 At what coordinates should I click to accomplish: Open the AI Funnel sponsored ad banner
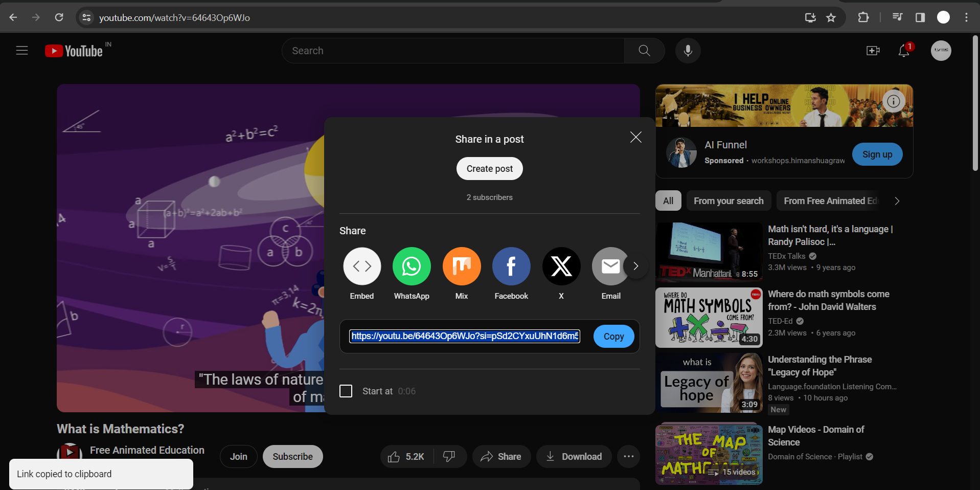784,106
